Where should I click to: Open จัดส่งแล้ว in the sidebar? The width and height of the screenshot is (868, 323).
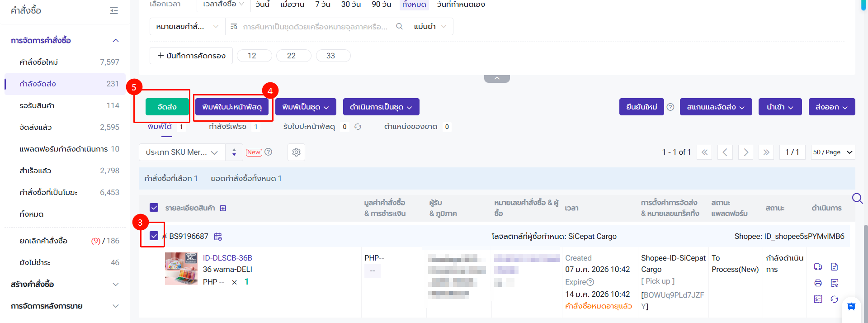click(x=36, y=128)
